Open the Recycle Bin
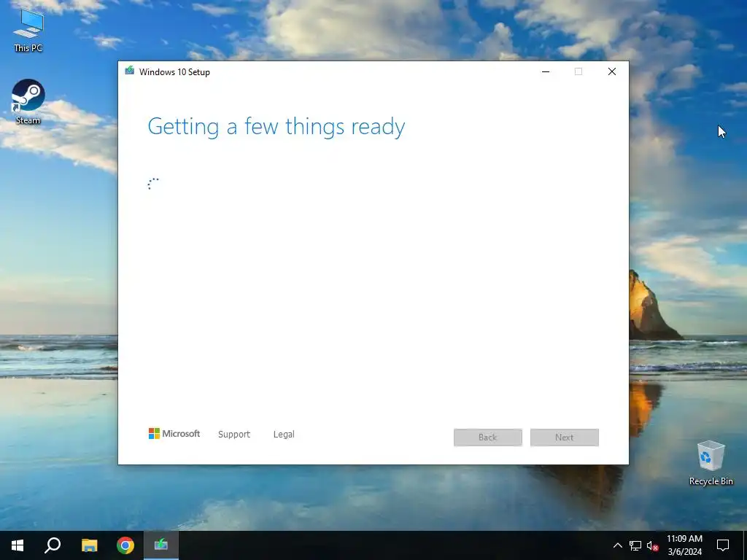The width and height of the screenshot is (747, 560). tap(711, 463)
